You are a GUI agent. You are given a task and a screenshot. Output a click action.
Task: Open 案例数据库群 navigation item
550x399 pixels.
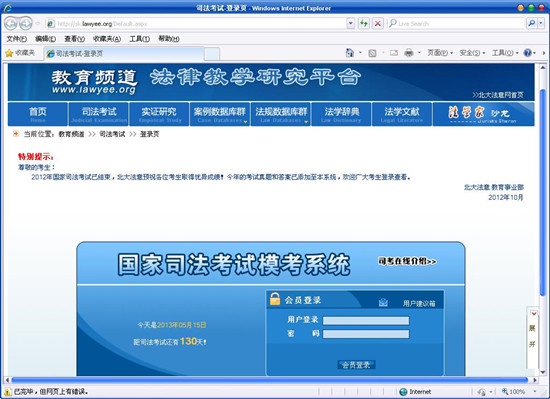[x=220, y=114]
